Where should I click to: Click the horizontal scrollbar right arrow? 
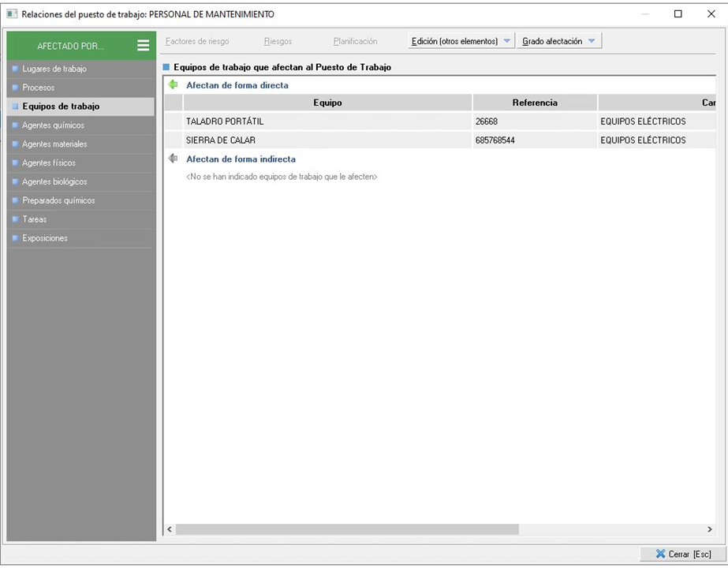tap(709, 529)
